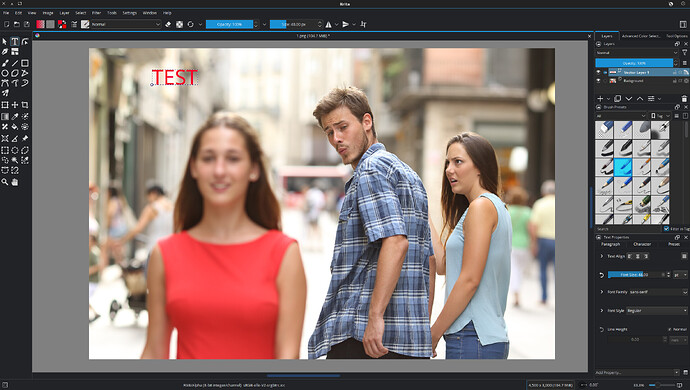This screenshot has height=390, width=690.
Task: Select the Pan hand tool
Action: point(15,182)
